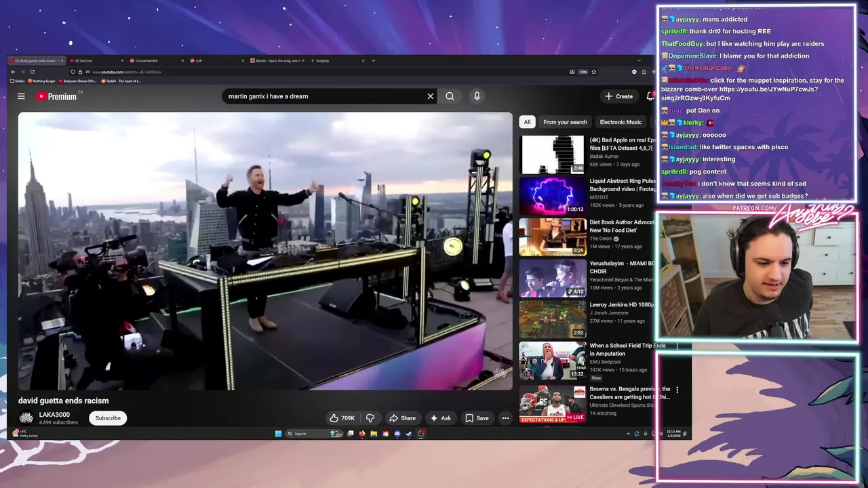Open the Bad Apple video thumbnail
Screen dimensions: 868x488
point(553,155)
